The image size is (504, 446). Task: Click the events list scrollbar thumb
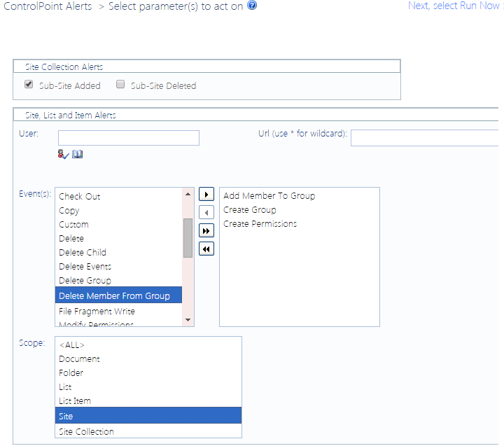188,238
